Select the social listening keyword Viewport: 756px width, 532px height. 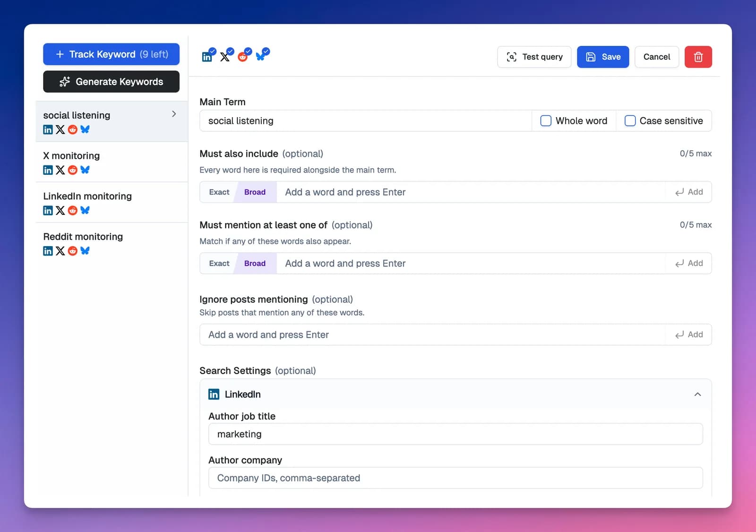pyautogui.click(x=112, y=121)
